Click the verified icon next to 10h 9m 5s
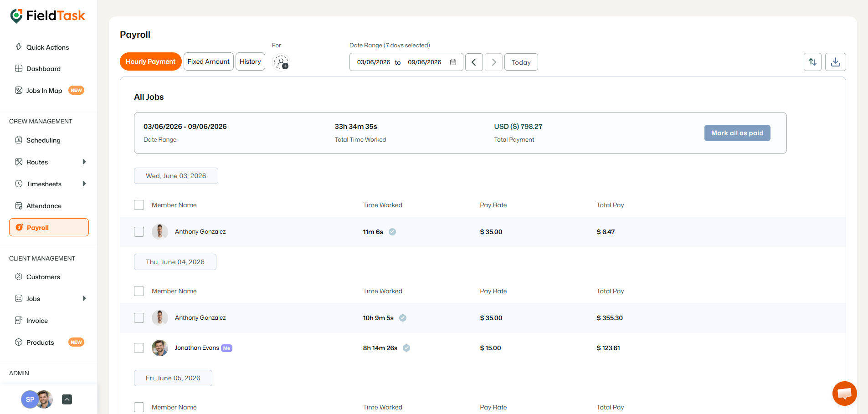This screenshot has height=414, width=868. pos(403,318)
